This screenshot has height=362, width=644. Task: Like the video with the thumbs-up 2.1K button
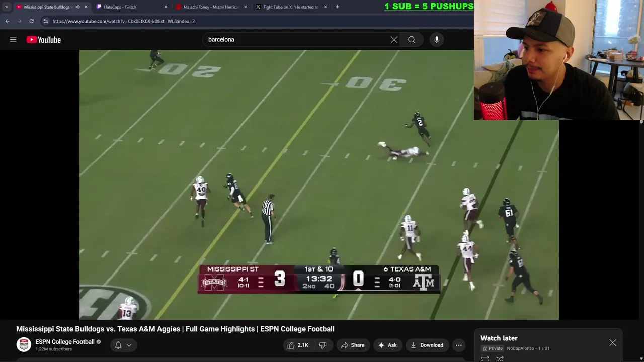point(297,345)
